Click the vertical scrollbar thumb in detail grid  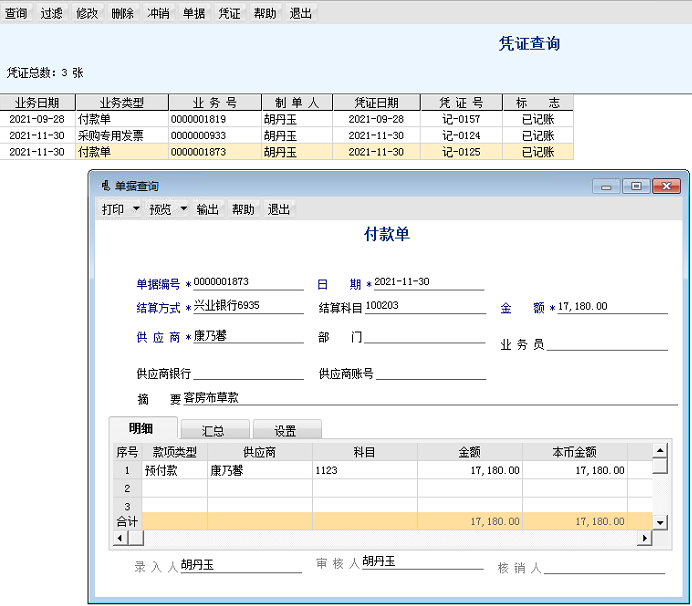point(660,466)
